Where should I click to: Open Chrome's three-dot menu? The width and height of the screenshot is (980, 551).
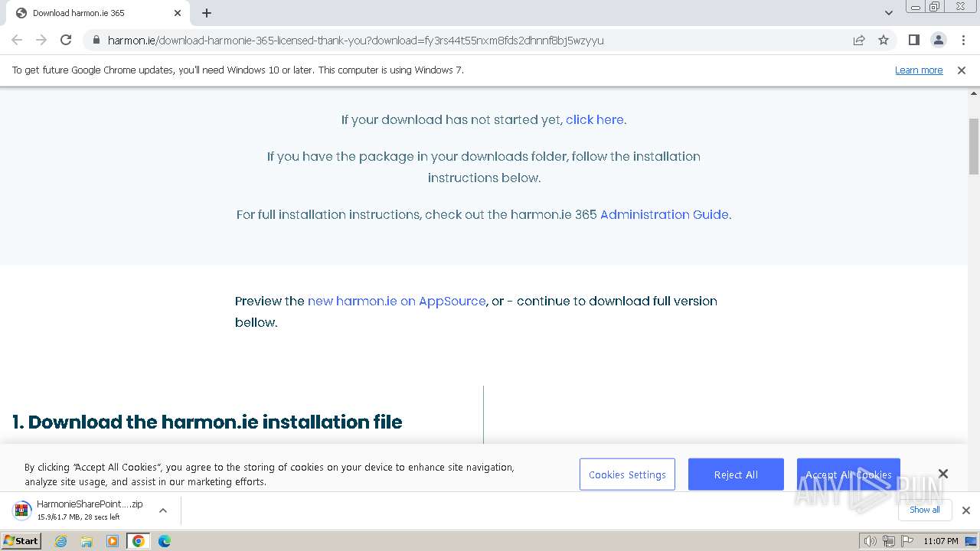point(963,40)
